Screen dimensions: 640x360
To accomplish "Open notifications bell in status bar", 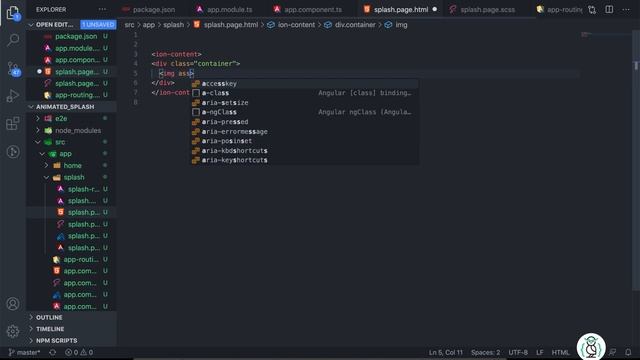I will pos(628,352).
